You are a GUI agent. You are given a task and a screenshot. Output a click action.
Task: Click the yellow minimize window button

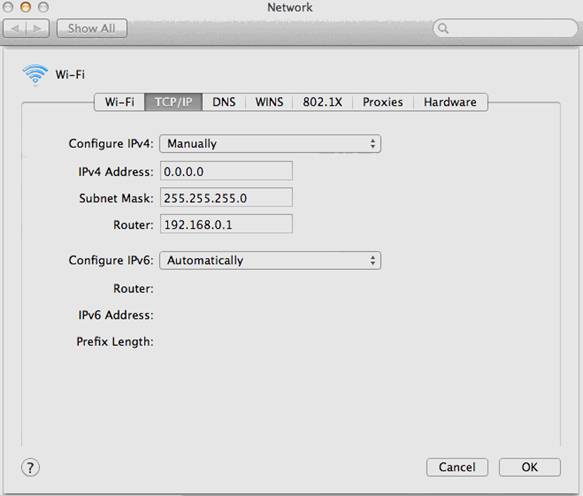26,7
